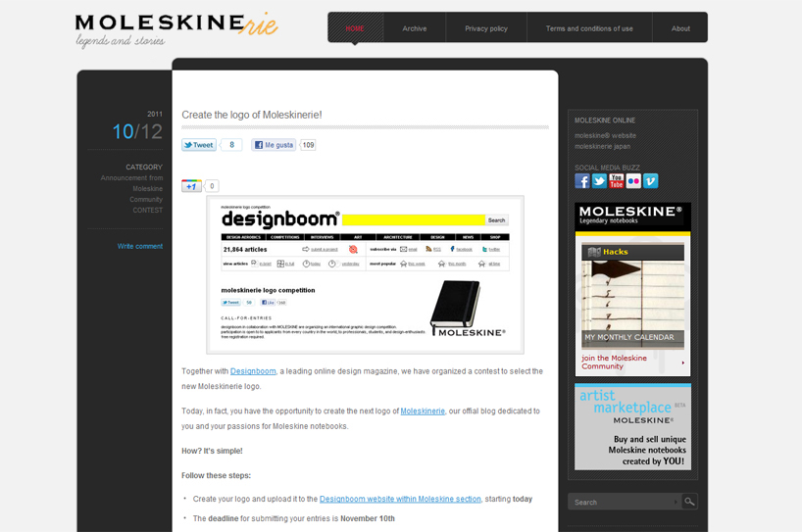Screen dimensions: 802x532
Task: Click the CONTEST category link
Action: [148, 211]
